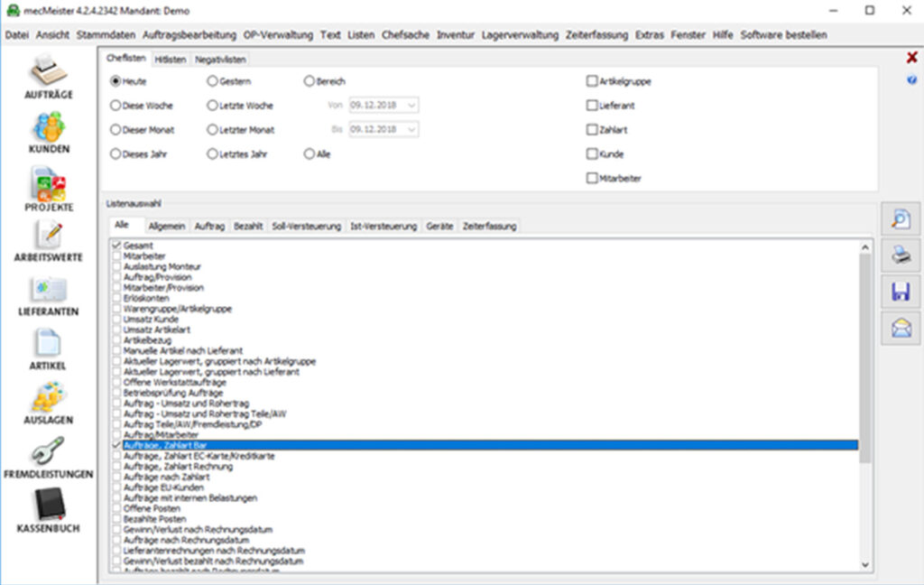The image size is (924, 585).
Task: Expand the Von date dropdown
Action: pyautogui.click(x=411, y=106)
